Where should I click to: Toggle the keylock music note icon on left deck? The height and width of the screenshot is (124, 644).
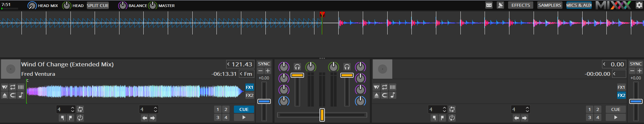point(21,95)
